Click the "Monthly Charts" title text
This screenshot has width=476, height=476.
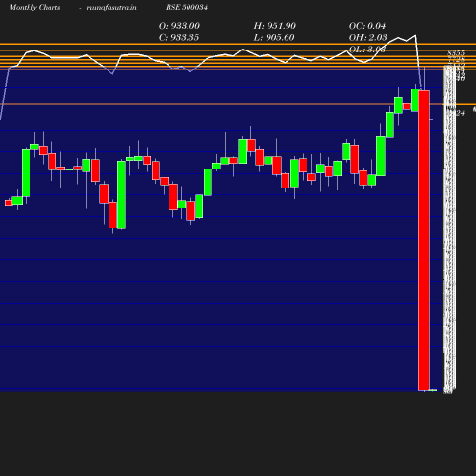coord(34,7)
